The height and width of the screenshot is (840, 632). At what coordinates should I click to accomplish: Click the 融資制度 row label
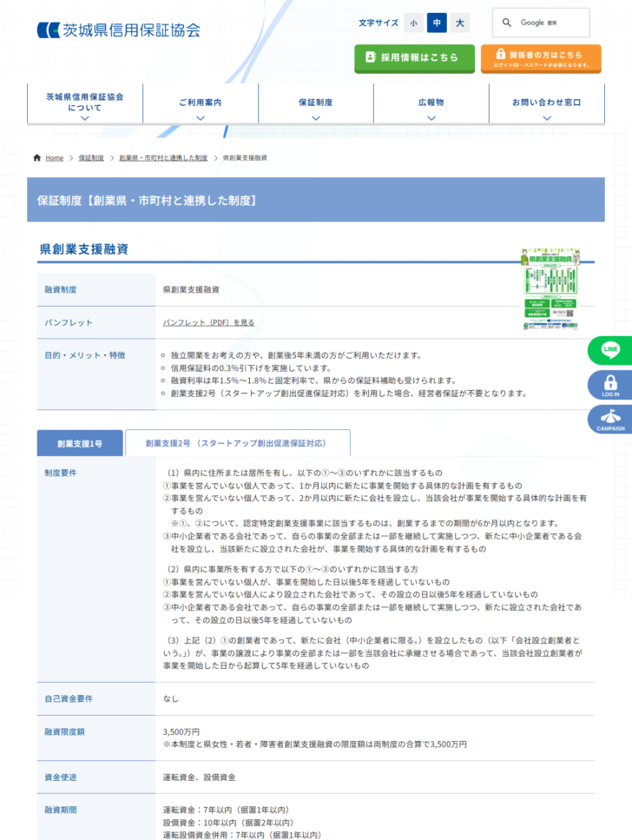tap(61, 289)
